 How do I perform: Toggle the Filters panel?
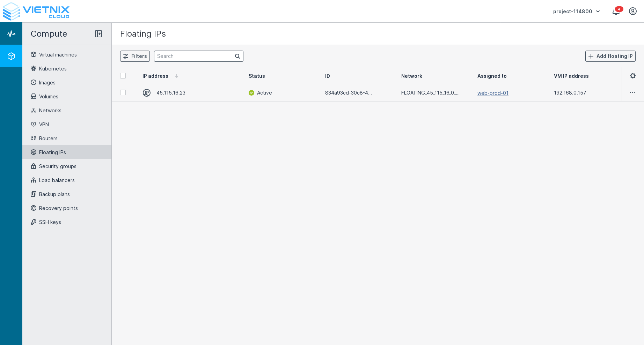(135, 56)
